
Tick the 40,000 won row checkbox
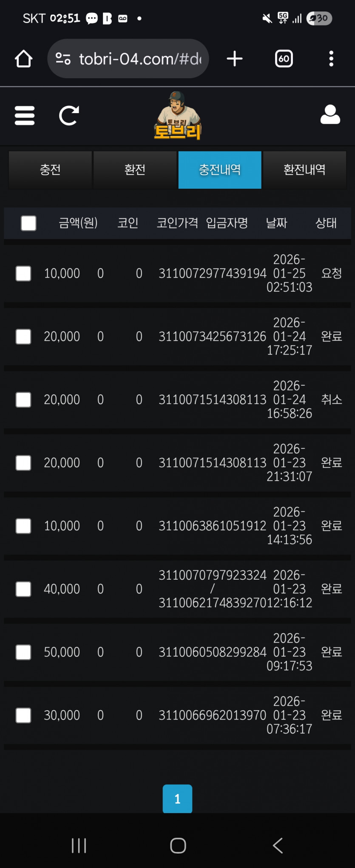23,589
